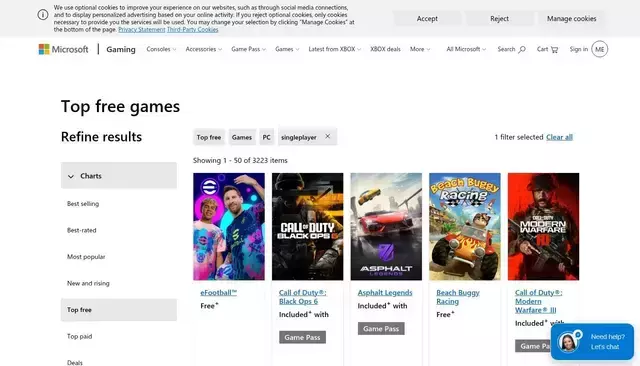Expand the More menu
Screen dimensions: 640x366
pos(420,49)
